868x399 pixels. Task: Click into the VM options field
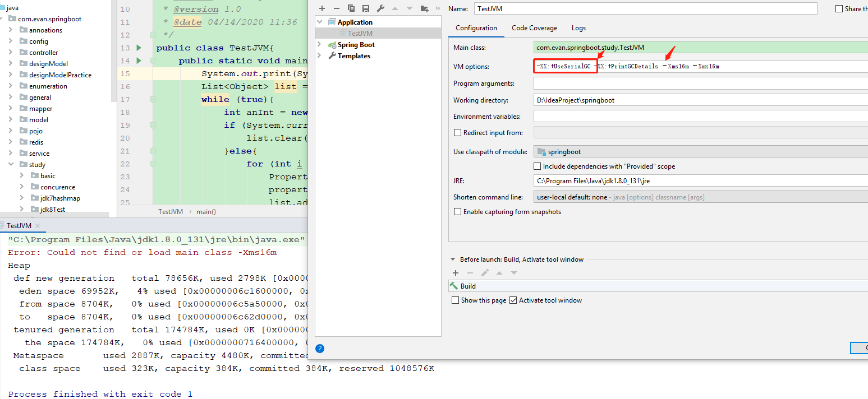pyautogui.click(x=701, y=66)
